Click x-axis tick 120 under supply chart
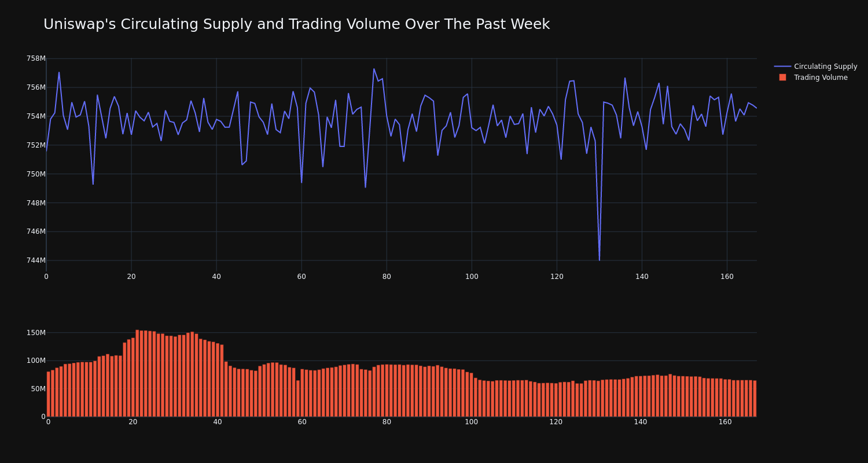 click(557, 277)
